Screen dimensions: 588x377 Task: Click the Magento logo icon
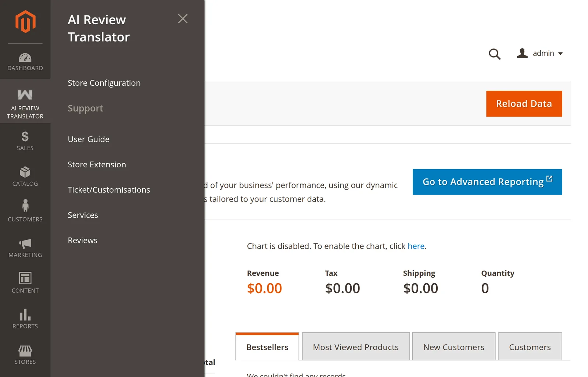pyautogui.click(x=25, y=22)
